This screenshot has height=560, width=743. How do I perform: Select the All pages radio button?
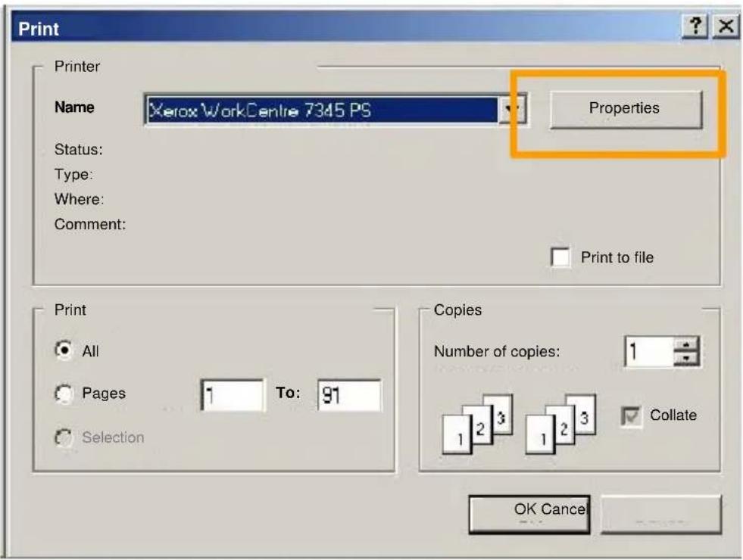64,350
